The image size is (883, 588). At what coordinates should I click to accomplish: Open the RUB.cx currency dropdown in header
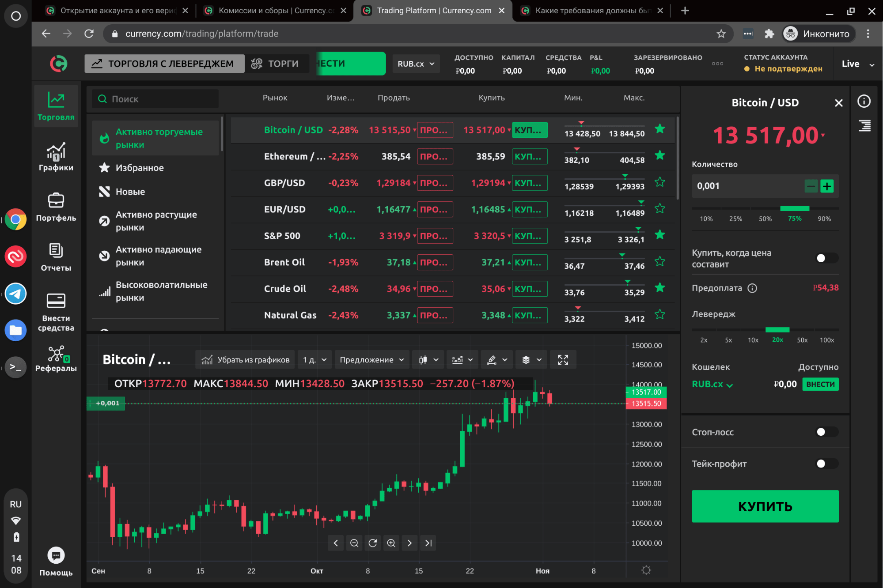[416, 64]
